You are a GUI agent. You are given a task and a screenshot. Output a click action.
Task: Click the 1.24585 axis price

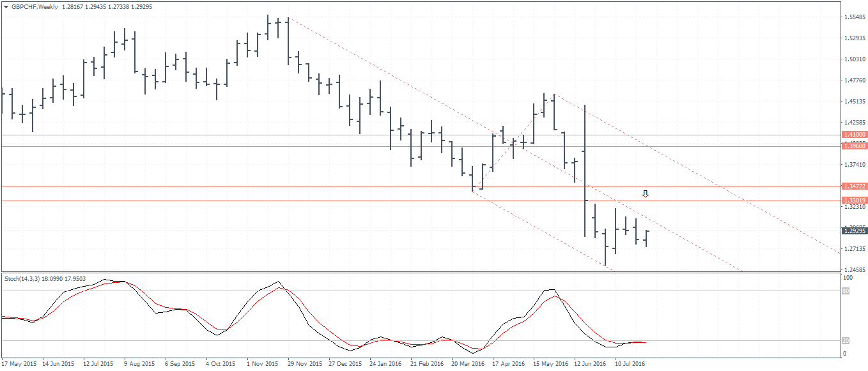855,269
